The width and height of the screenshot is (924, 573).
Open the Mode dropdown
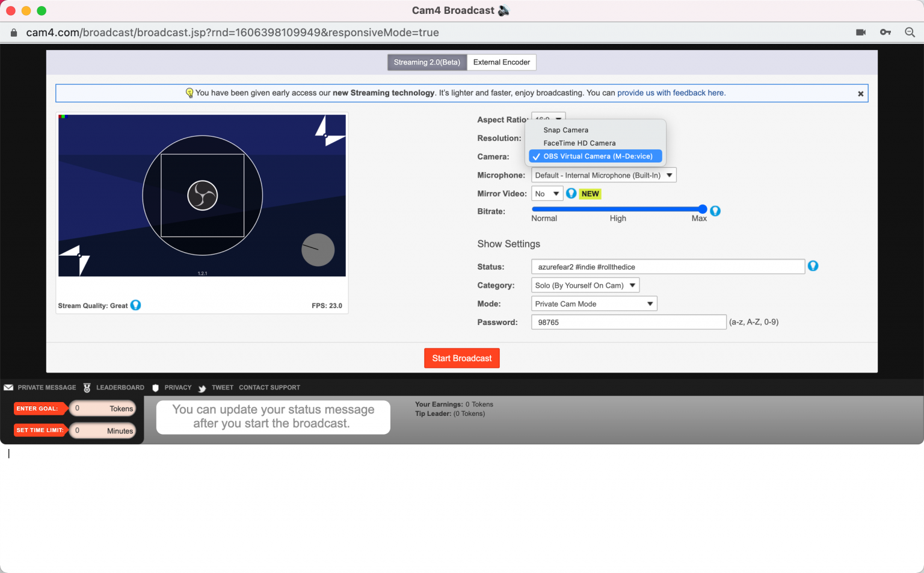594,303
